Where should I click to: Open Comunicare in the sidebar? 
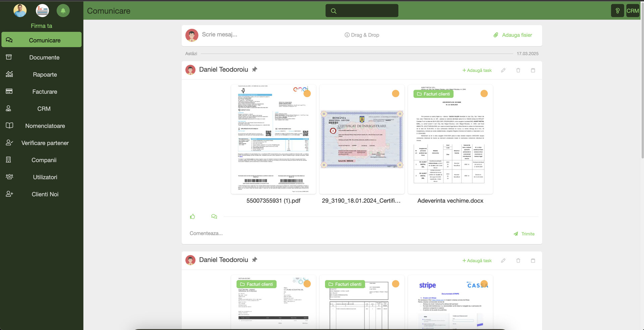click(x=41, y=40)
